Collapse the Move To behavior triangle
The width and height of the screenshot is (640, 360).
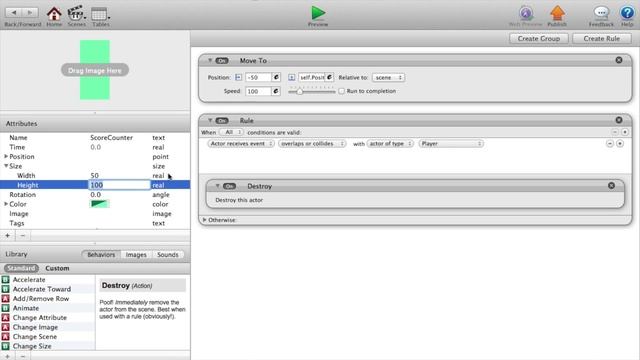[210, 60]
